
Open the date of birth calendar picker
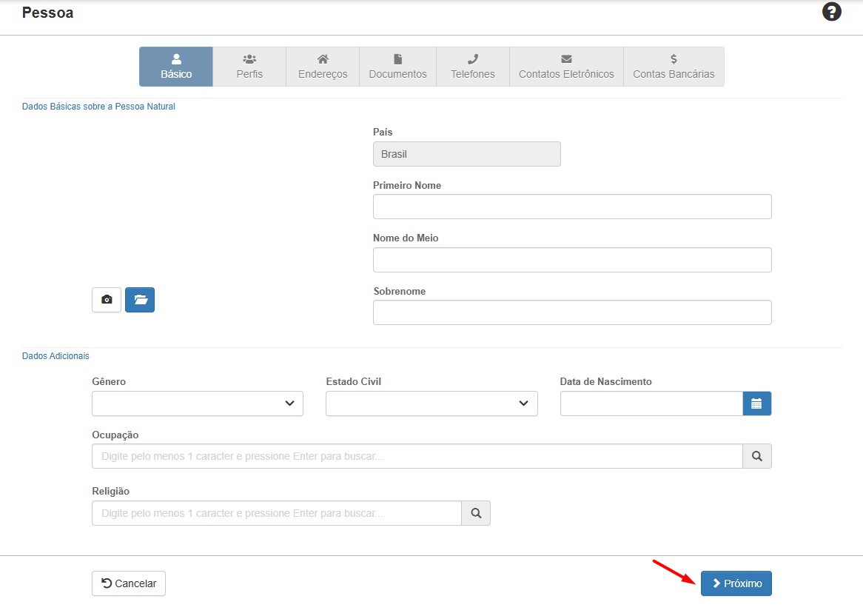(756, 404)
